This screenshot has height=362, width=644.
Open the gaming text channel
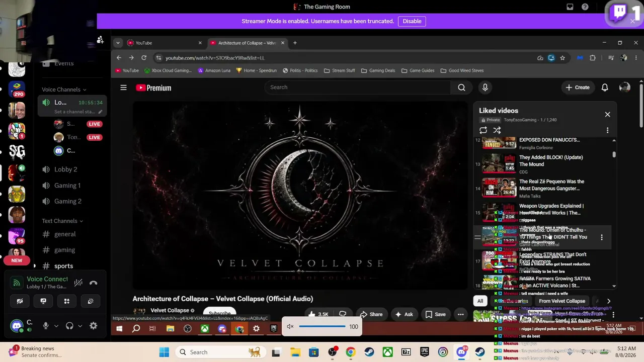[64, 250]
